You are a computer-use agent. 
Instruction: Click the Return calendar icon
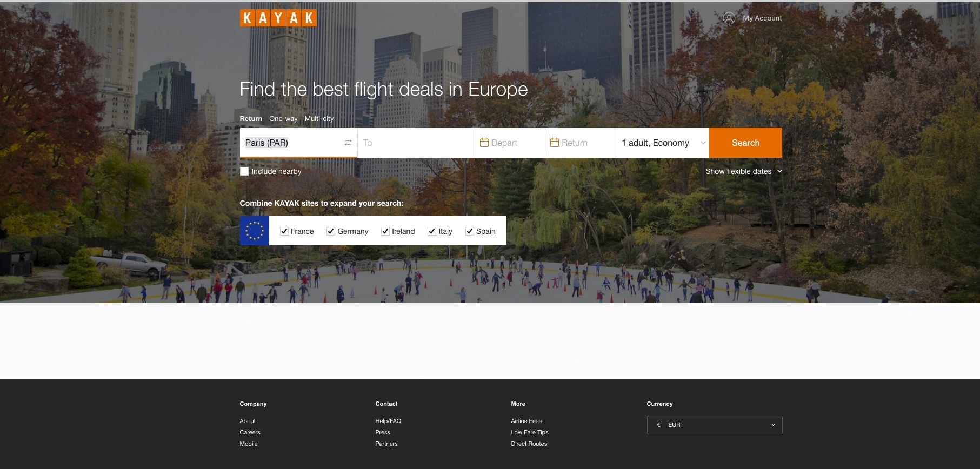tap(555, 143)
